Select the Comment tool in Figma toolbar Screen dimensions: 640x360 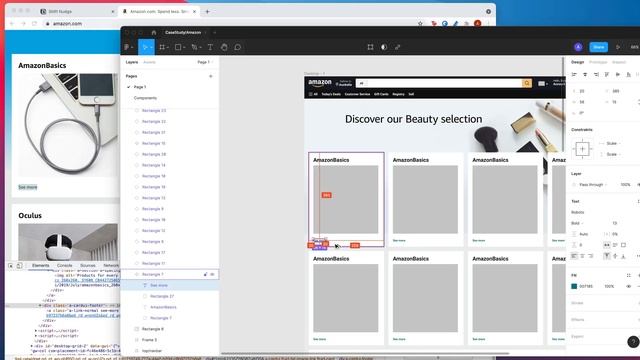click(238, 47)
